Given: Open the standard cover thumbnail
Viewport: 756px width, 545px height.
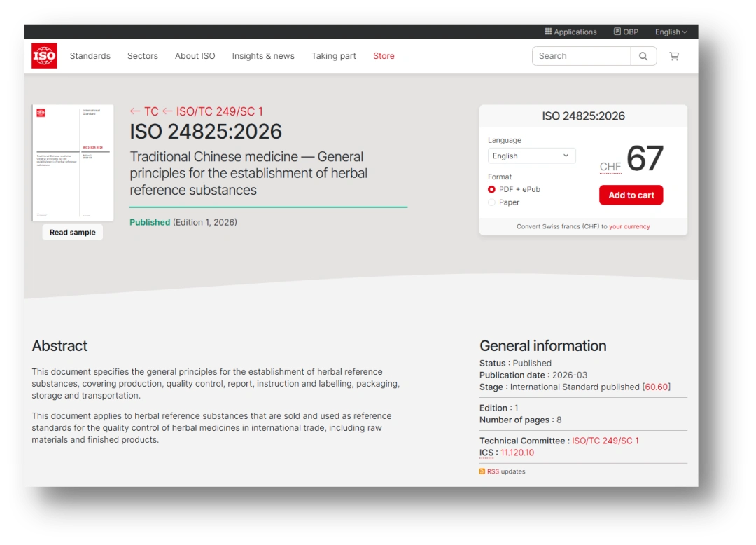Looking at the screenshot, I should [73, 163].
